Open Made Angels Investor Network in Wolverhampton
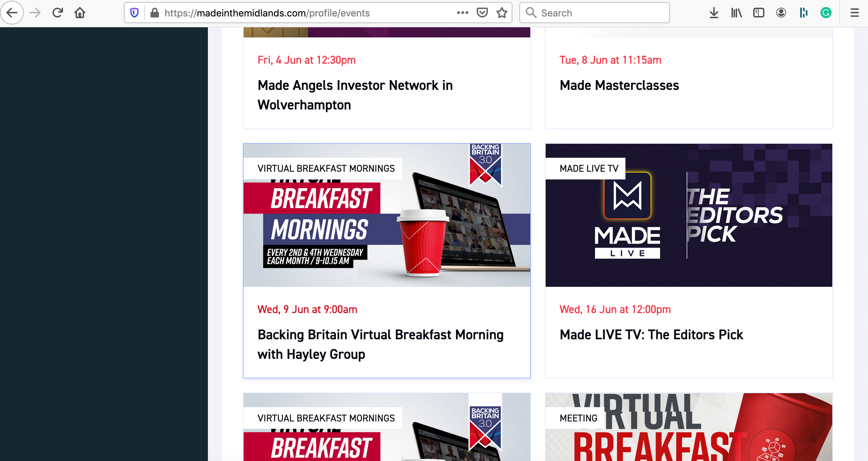This screenshot has width=868, height=461. click(355, 95)
